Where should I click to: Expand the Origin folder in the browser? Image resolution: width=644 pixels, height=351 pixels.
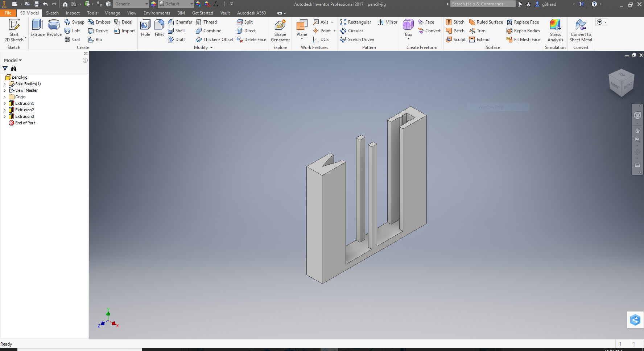tap(4, 97)
